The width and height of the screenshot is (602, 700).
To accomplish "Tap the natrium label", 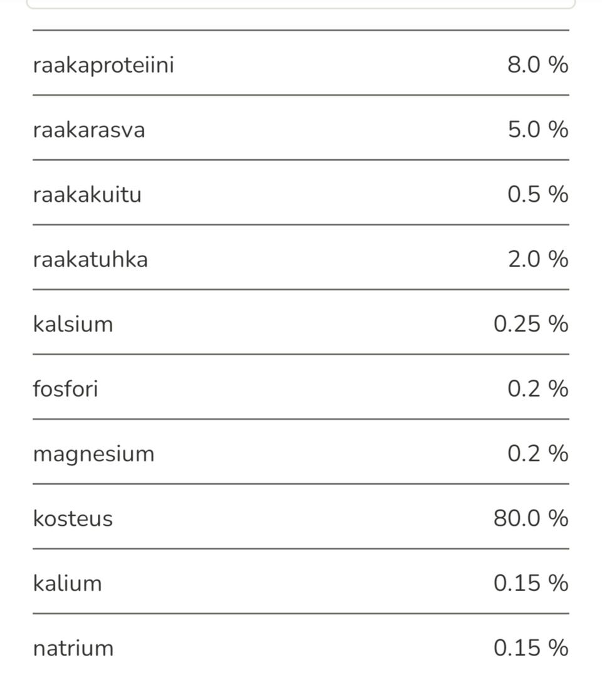I will [73, 648].
